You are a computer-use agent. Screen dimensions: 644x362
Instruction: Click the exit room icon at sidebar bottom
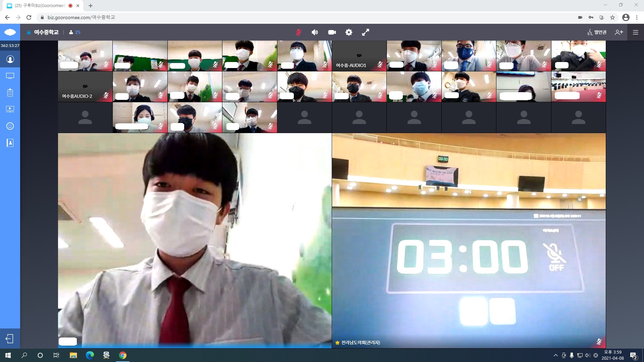10,339
